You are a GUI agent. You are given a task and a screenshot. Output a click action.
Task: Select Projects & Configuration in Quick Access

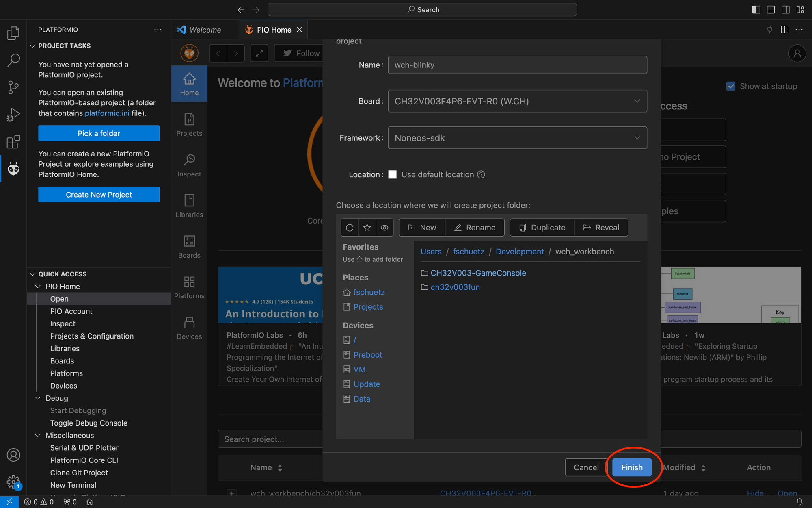pyautogui.click(x=92, y=336)
